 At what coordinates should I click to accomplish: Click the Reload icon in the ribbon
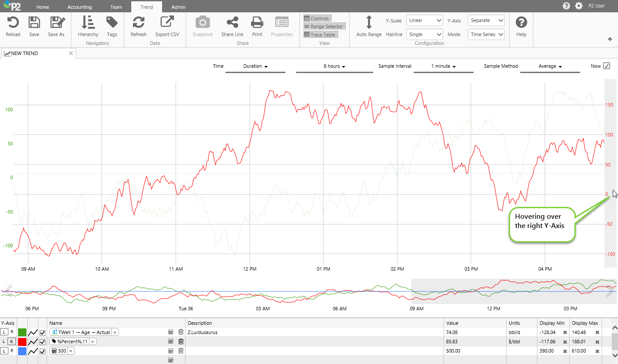point(13,23)
